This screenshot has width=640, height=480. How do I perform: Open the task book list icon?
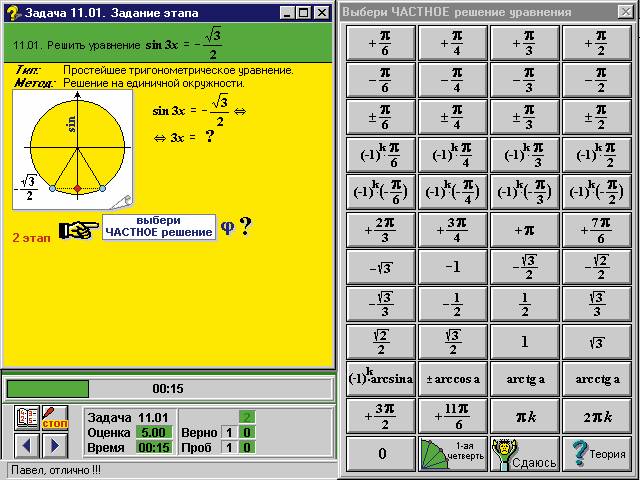tap(28, 418)
